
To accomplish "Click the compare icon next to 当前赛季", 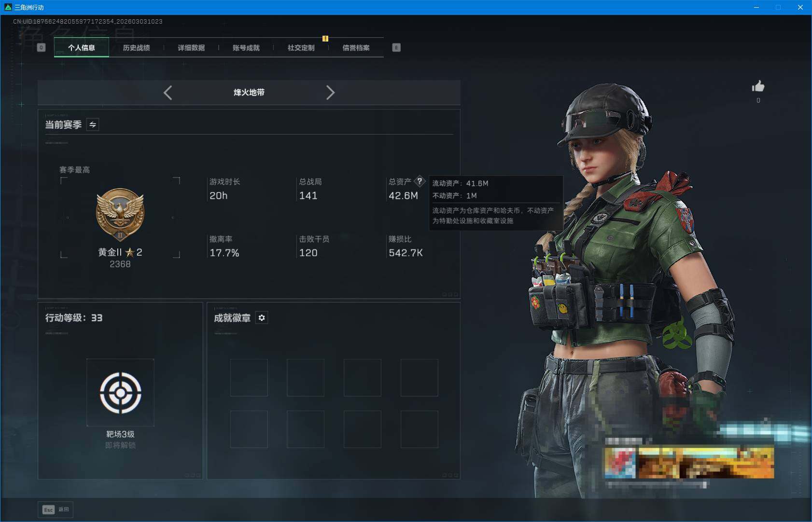I will (x=92, y=124).
